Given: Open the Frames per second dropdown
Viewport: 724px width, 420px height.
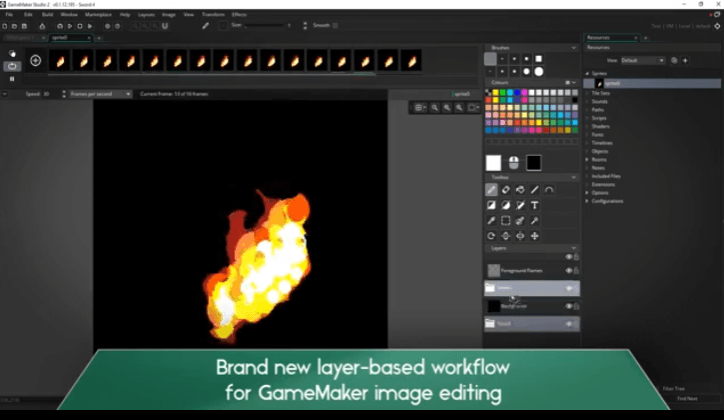Looking at the screenshot, I should pos(100,94).
